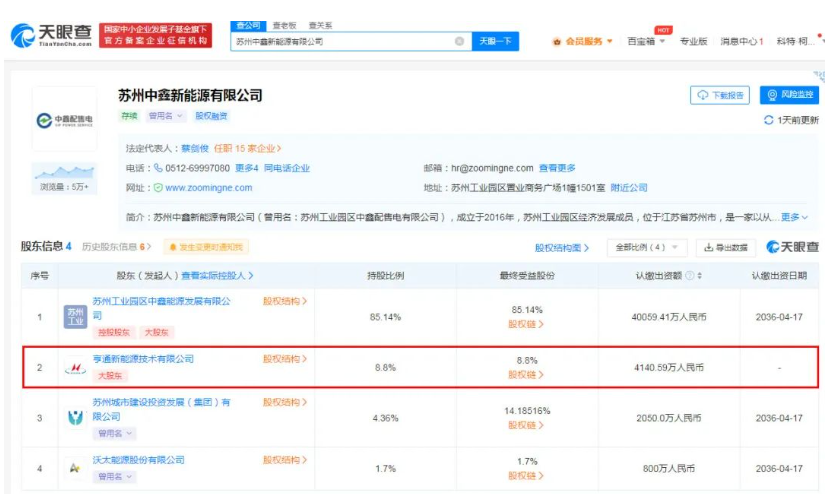Click the 天眼一下 search button
The image size is (828, 494).
pyautogui.click(x=494, y=42)
